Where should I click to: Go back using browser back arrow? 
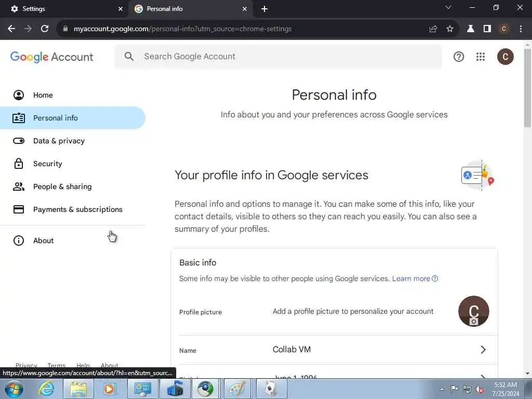11,29
